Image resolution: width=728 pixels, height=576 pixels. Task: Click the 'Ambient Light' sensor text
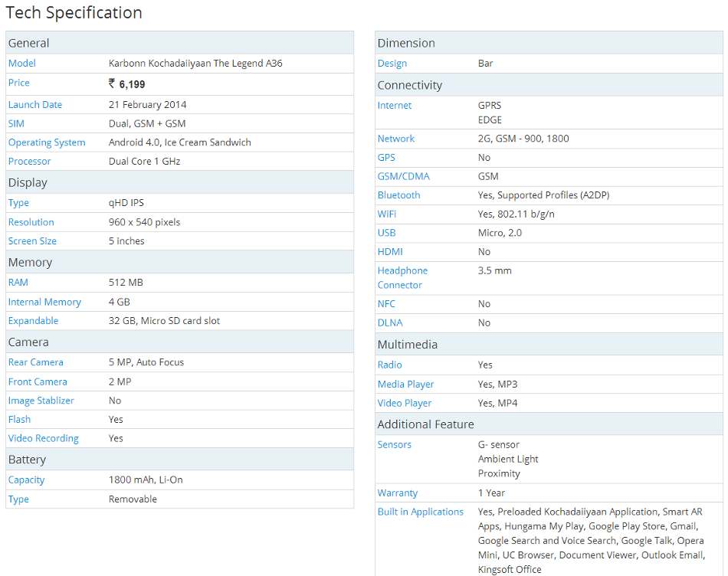pos(508,459)
